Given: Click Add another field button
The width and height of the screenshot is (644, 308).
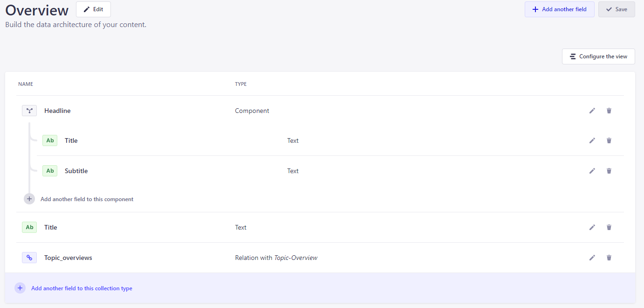Looking at the screenshot, I should pyautogui.click(x=559, y=9).
